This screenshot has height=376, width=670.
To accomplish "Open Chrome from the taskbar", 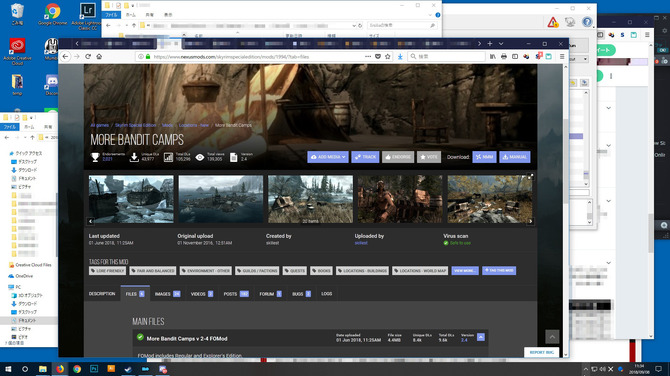I will (x=77, y=369).
